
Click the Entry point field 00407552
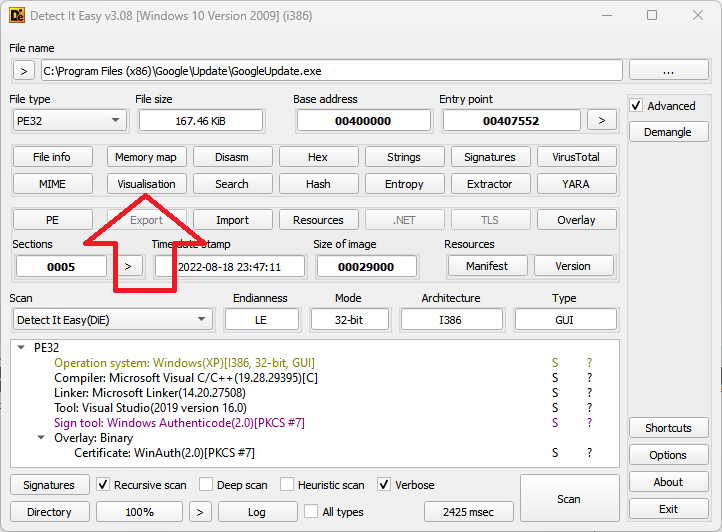511,121
